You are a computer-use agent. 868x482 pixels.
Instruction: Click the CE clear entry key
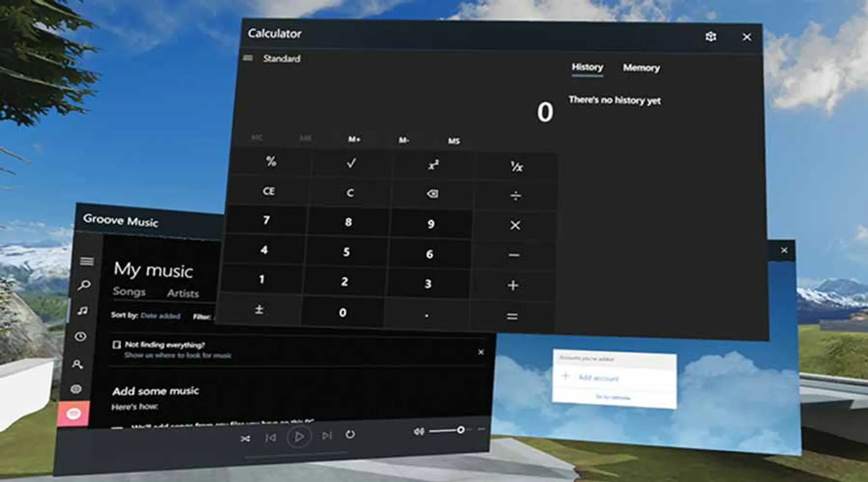tap(269, 191)
